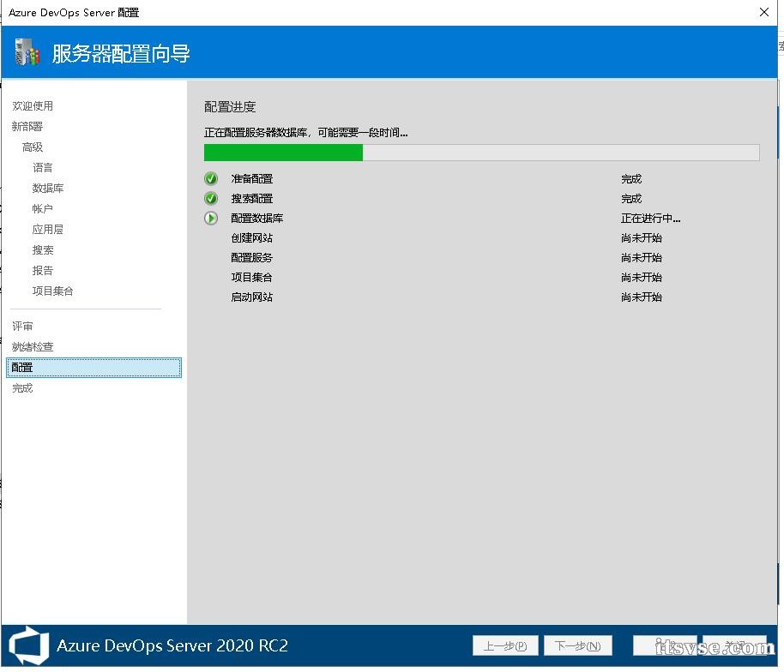Click the 尚未开始 status beside 启动网站
Image resolution: width=784 pixels, height=672 pixels.
(x=642, y=297)
